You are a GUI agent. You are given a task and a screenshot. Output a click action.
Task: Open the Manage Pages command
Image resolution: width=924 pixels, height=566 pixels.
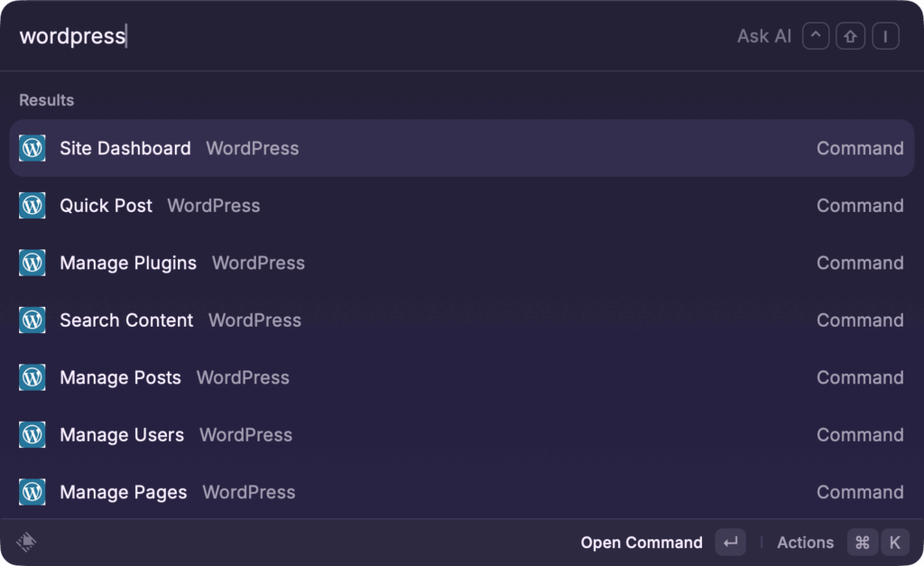click(x=462, y=492)
